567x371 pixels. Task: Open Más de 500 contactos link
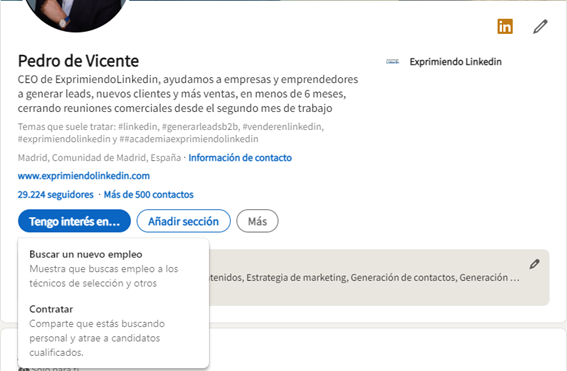pos(149,195)
